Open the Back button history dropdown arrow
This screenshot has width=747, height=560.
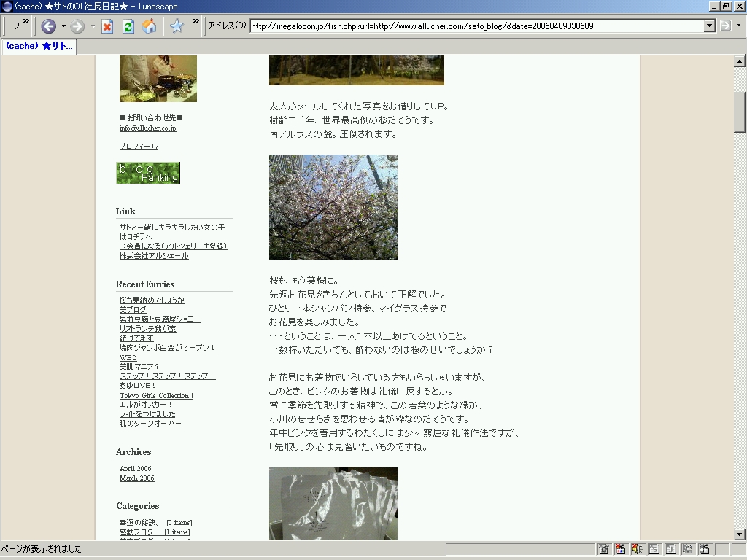pyautogui.click(x=63, y=26)
